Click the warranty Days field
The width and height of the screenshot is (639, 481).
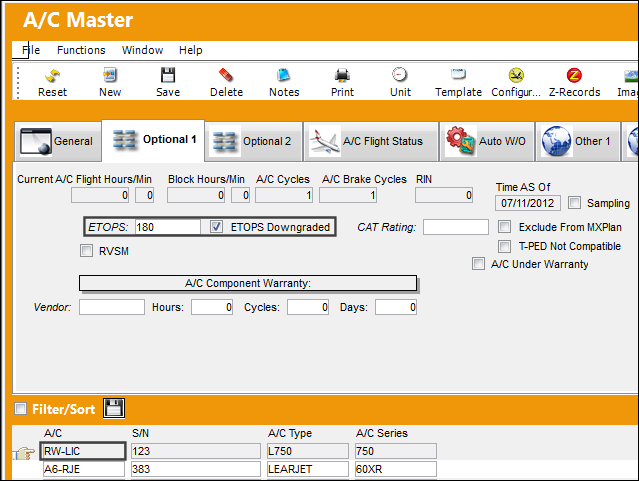pos(396,307)
